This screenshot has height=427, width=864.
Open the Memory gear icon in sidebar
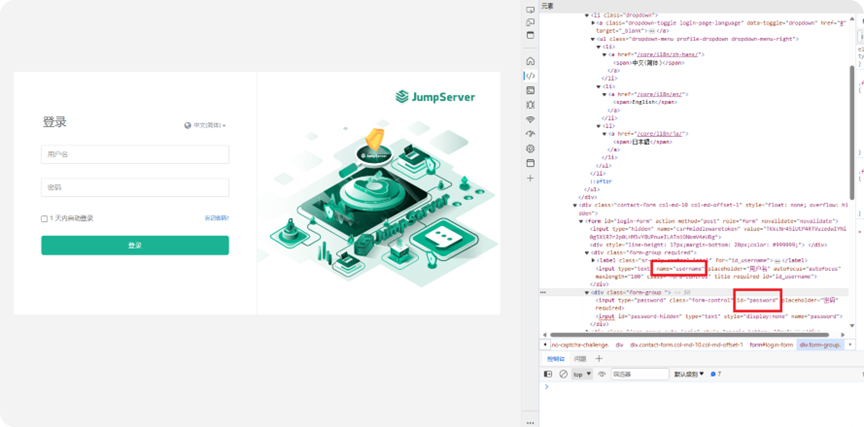[x=530, y=149]
